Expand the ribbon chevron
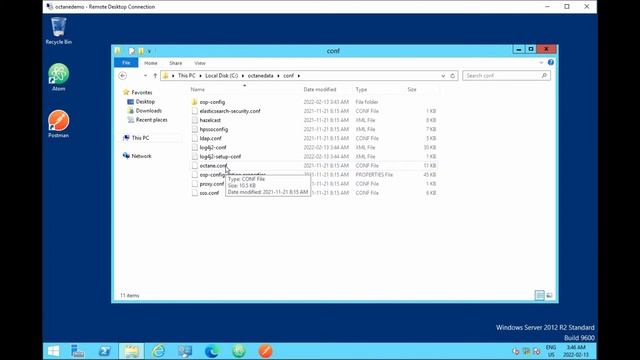Image resolution: width=640 pixels, height=360 pixels. 541,62
